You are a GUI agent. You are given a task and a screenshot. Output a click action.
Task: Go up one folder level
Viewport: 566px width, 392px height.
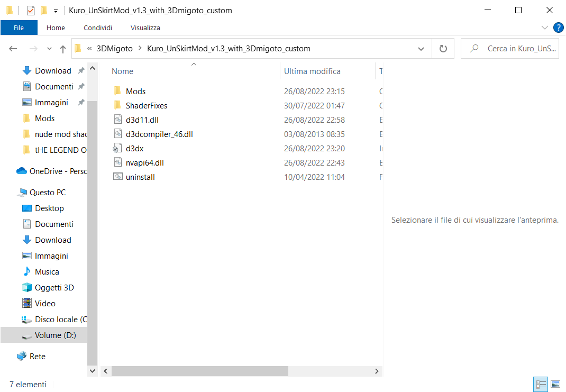[x=63, y=49]
